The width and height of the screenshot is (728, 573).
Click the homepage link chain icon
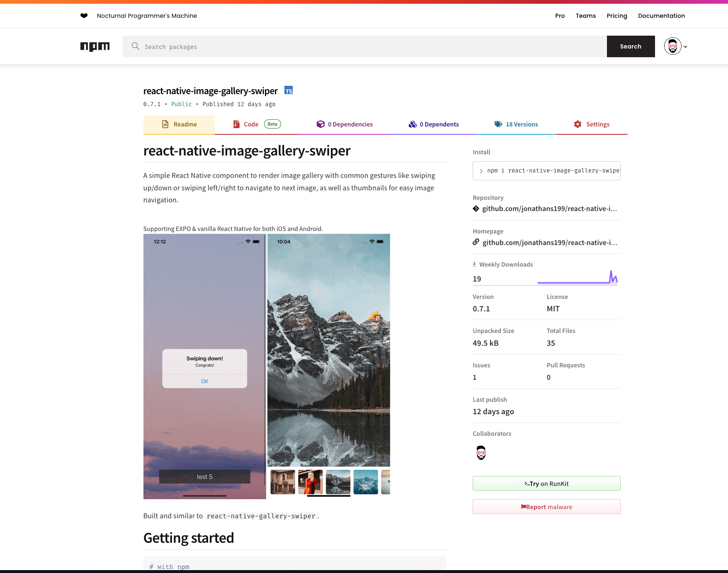476,242
